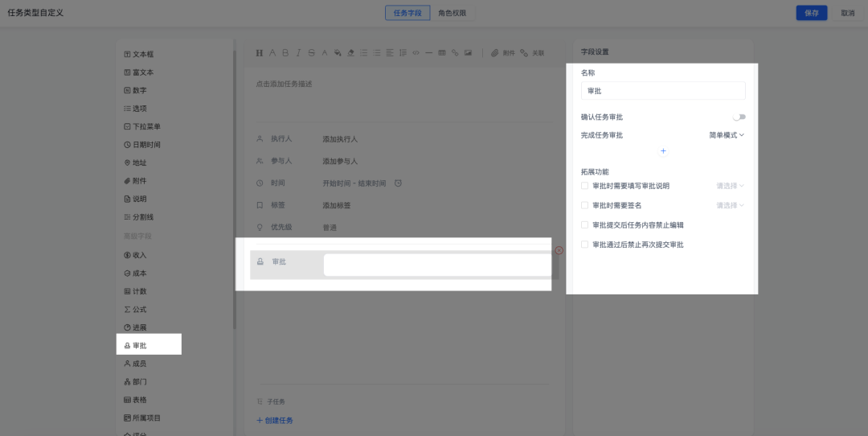Click the 附件 attachment paperclip icon
Screen dimensions: 868x436
click(x=495, y=53)
